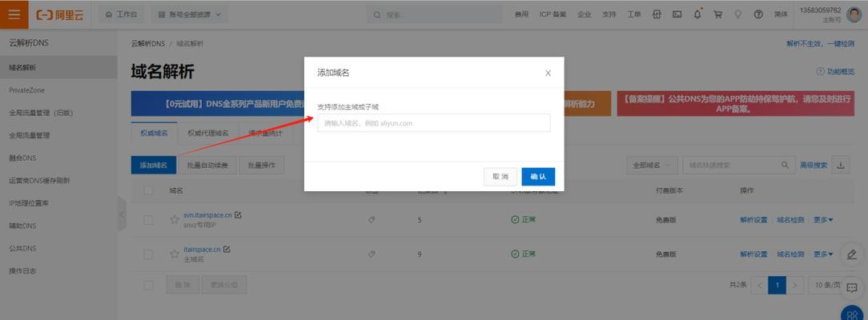
Task: Type in the domain name input field
Action: click(433, 123)
